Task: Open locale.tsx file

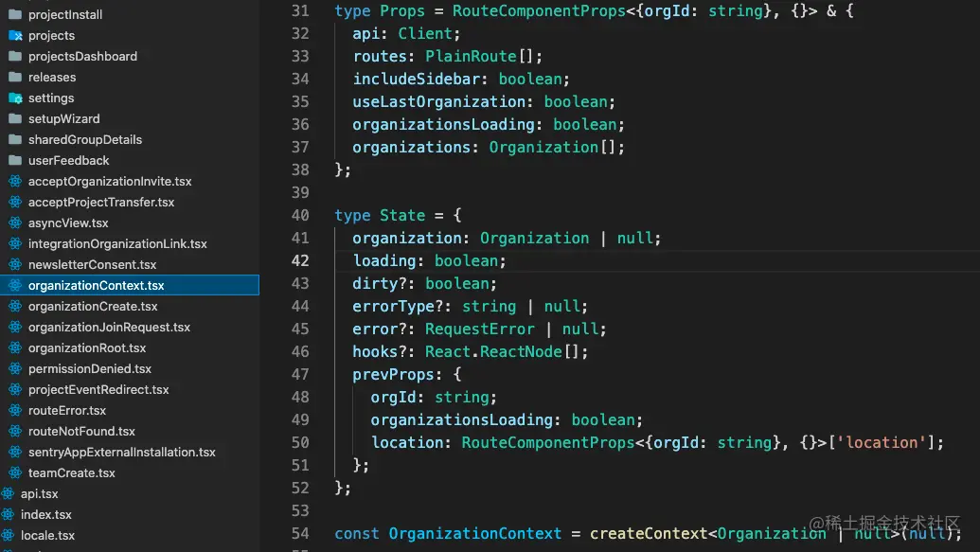Action: click(47, 536)
